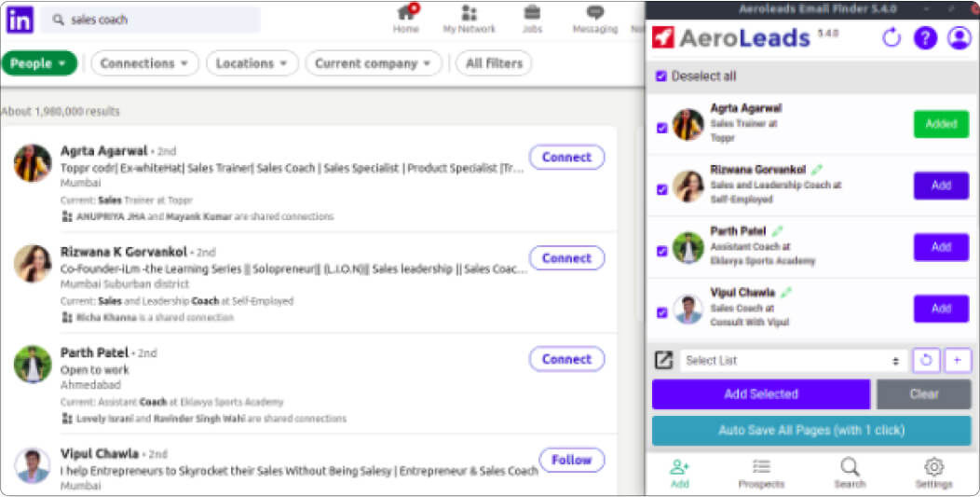980x497 pixels.
Task: Uncheck Parth Patel in AeroLeads panel
Action: click(662, 251)
